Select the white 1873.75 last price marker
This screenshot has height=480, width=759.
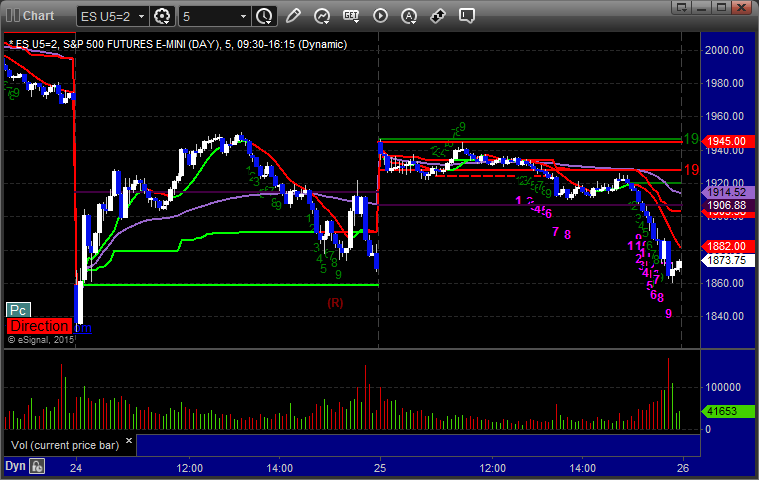pos(728,260)
